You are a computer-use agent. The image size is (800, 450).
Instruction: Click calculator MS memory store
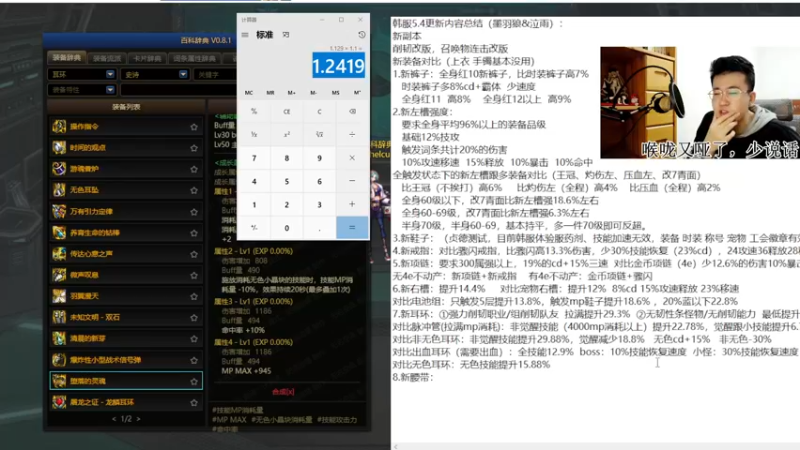[335, 93]
